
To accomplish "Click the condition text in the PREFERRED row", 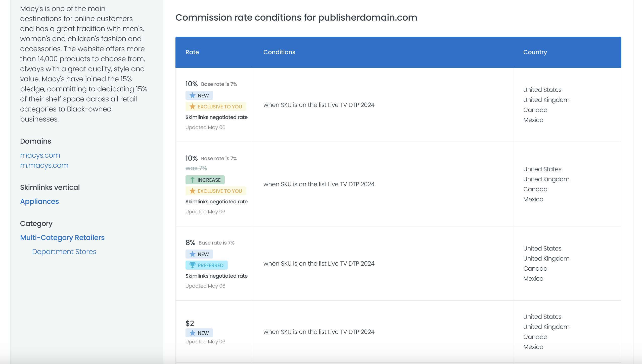I will click(319, 264).
